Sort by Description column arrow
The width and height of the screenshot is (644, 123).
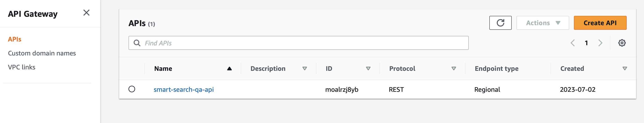pyautogui.click(x=304, y=68)
